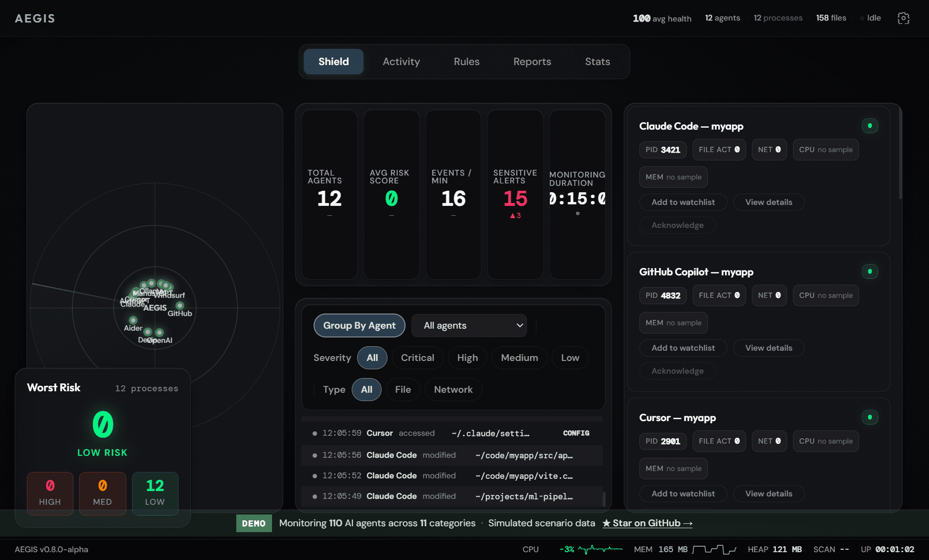Click the CONFIG tag on the Cursor event
The width and height of the screenshot is (929, 560).
pyautogui.click(x=576, y=433)
